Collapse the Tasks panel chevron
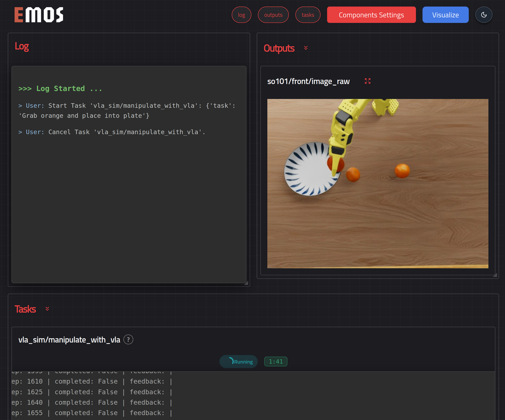505x420 pixels. pos(47,309)
